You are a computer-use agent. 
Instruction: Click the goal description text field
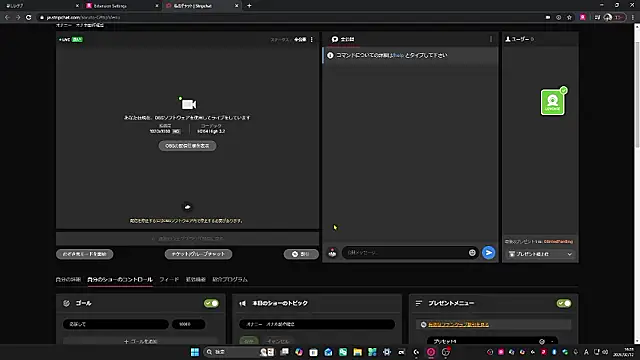tap(116, 324)
